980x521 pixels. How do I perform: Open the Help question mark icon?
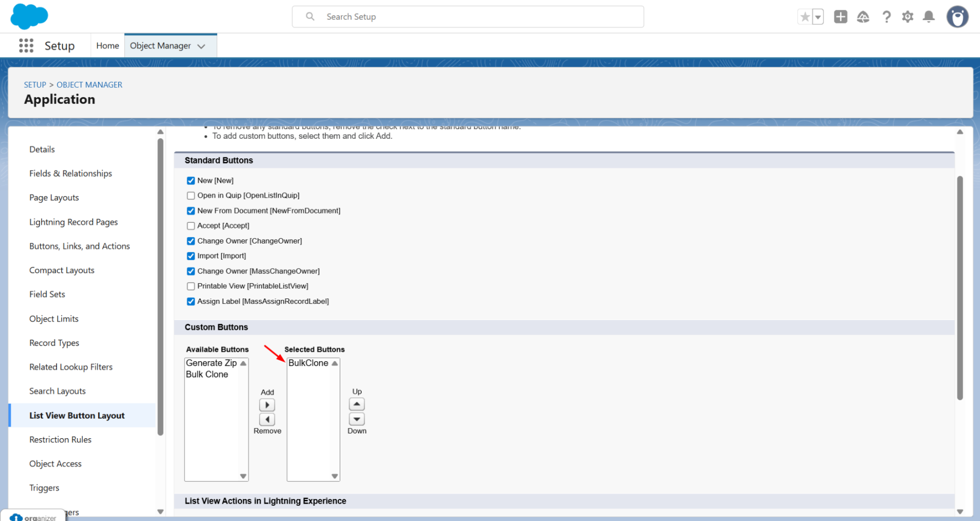(886, 17)
